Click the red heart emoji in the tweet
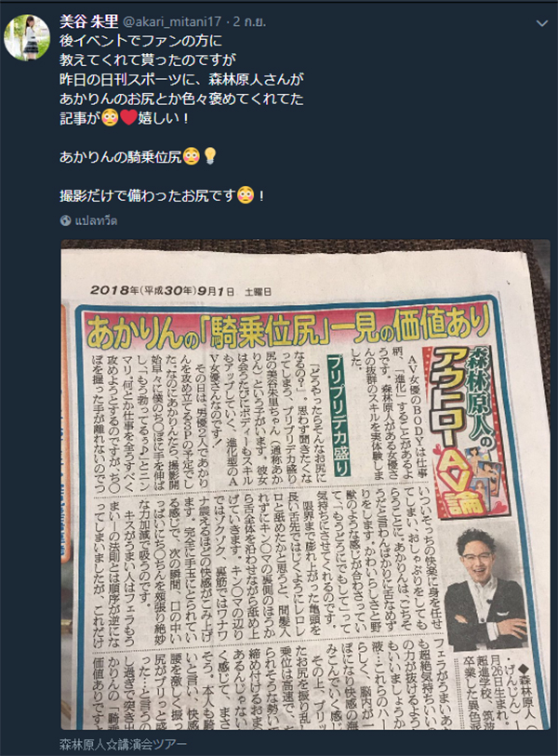The width and height of the screenshot is (558, 756). click(128, 118)
